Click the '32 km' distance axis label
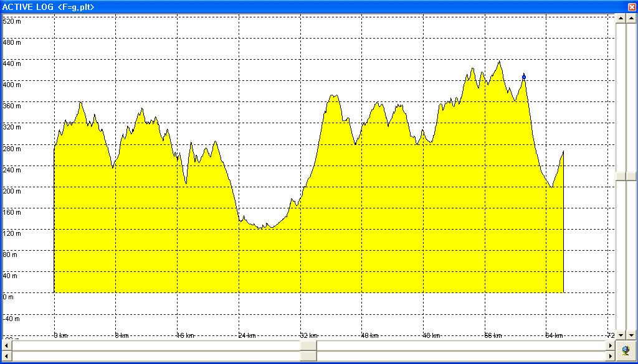638x364 pixels. (308, 335)
